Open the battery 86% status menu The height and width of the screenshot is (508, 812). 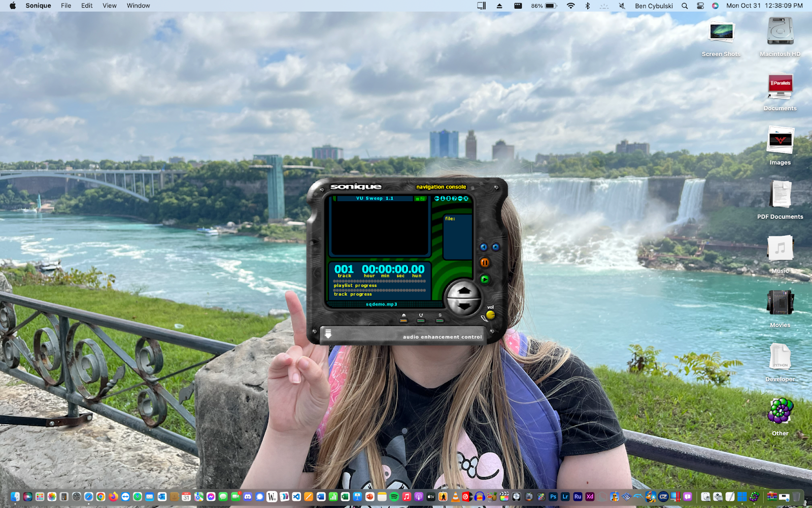point(544,6)
